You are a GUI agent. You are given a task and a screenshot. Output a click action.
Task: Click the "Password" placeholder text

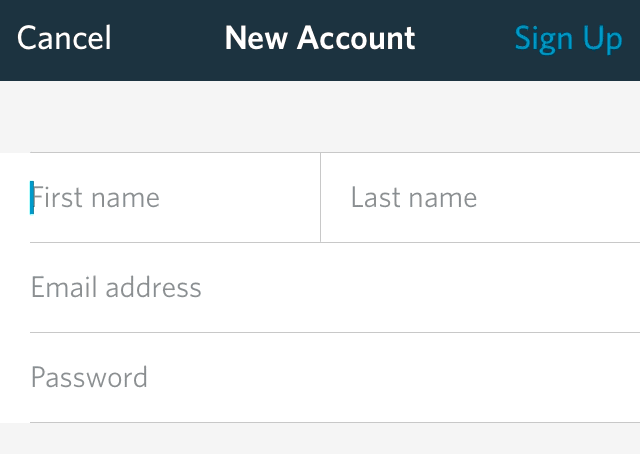coord(89,378)
